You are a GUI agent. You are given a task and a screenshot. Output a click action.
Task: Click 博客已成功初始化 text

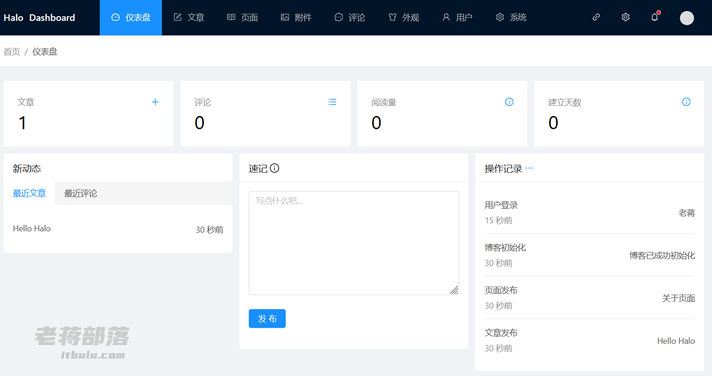click(662, 255)
